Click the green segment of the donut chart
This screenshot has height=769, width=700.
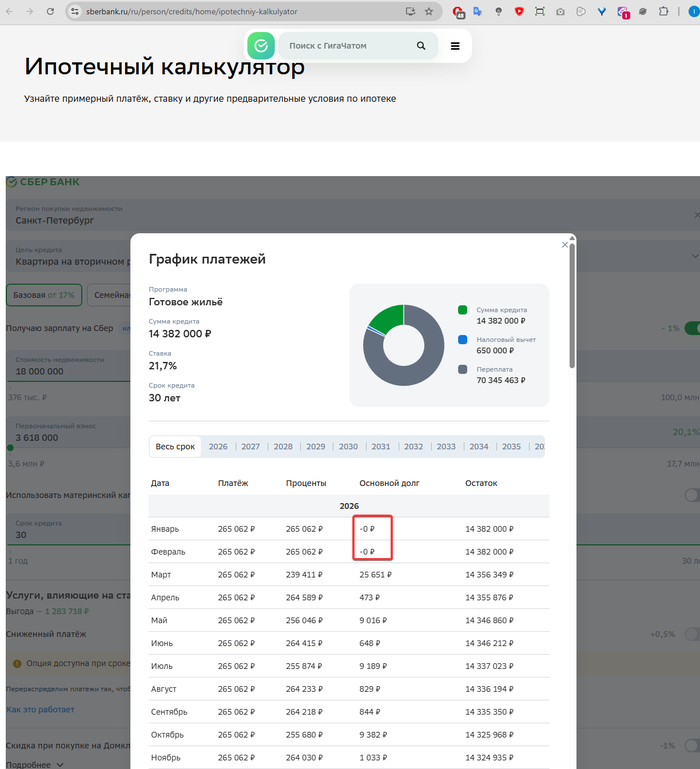click(x=390, y=317)
